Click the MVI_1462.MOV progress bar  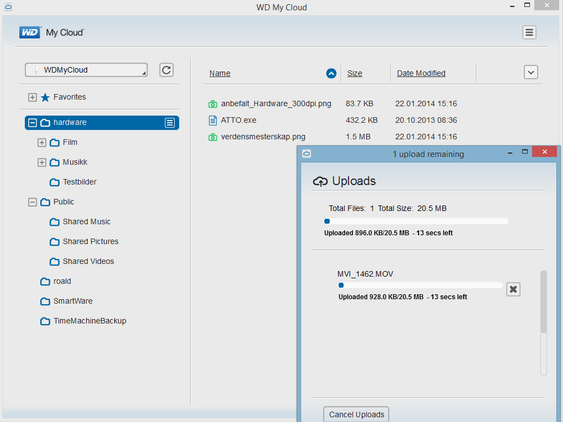(420, 285)
